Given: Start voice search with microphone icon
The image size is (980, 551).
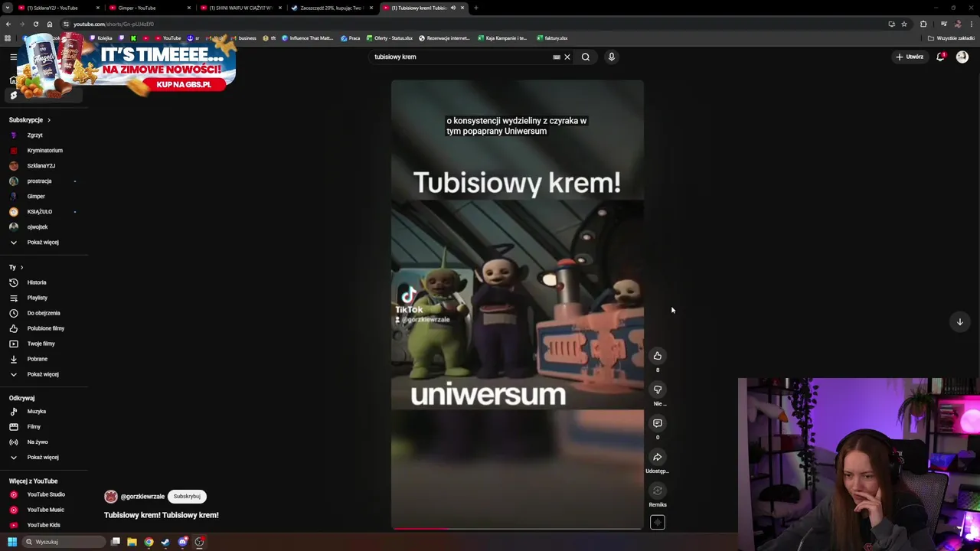Looking at the screenshot, I should pos(611,57).
